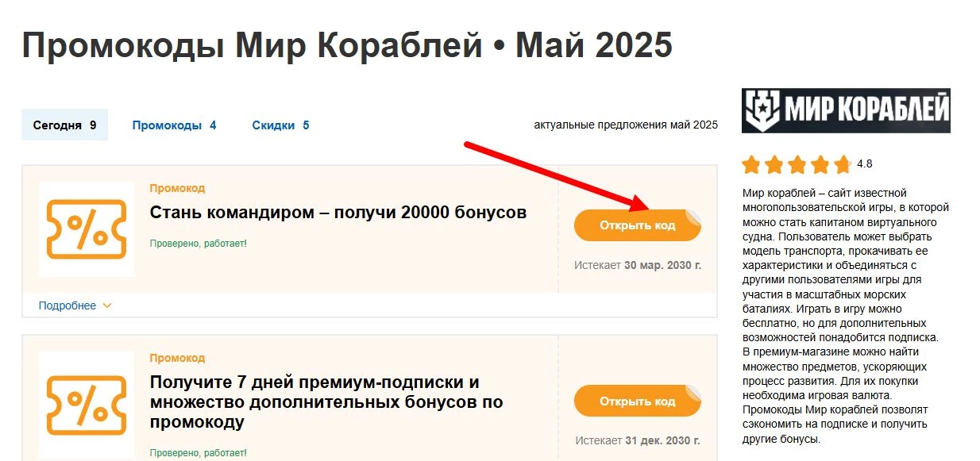Click the chevron next to Подробнее
The image size is (980, 461).
106,305
